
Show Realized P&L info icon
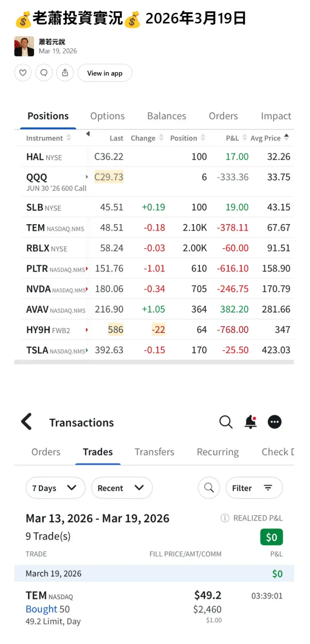coord(225,518)
